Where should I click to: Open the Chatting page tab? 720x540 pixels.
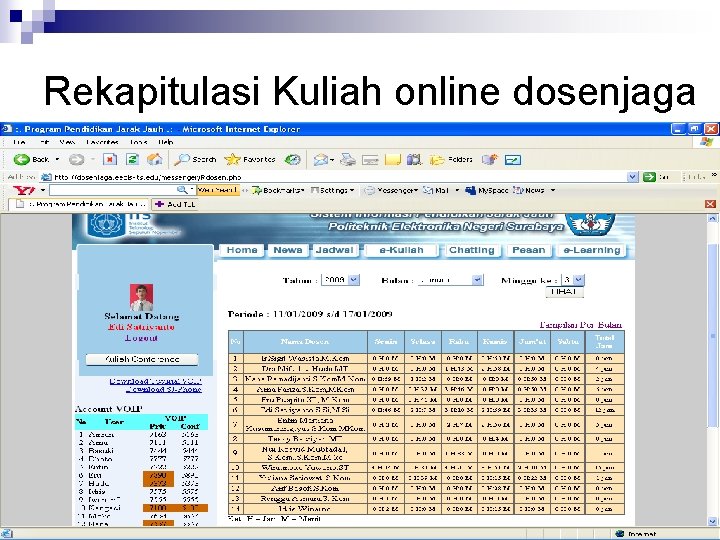[x=472, y=250]
